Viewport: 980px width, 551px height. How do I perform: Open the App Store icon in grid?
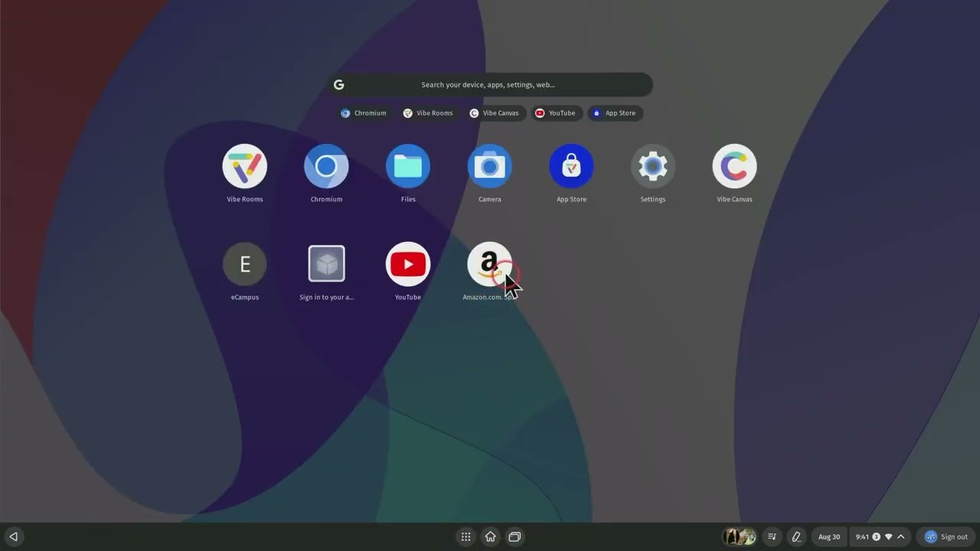(571, 167)
